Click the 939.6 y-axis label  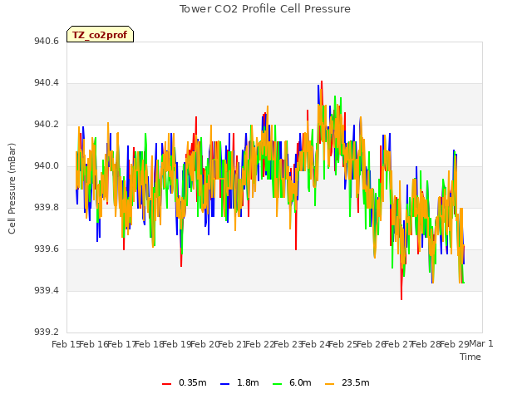(x=47, y=249)
